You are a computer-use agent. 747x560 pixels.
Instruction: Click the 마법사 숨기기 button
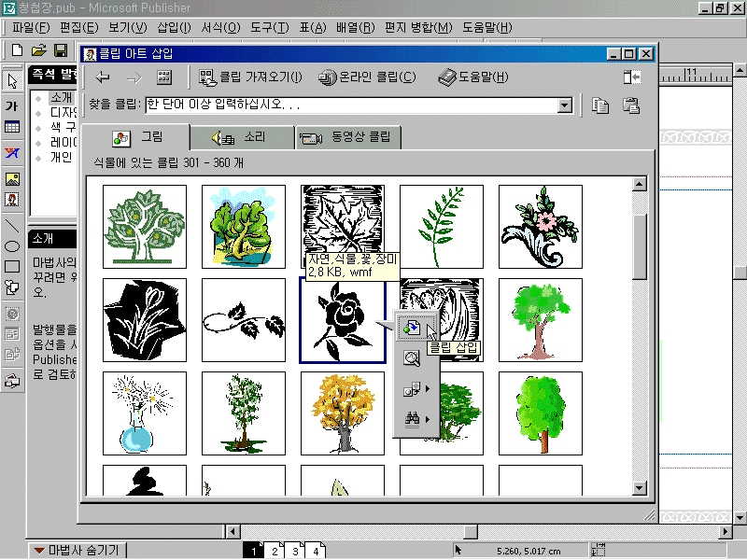[78, 551]
